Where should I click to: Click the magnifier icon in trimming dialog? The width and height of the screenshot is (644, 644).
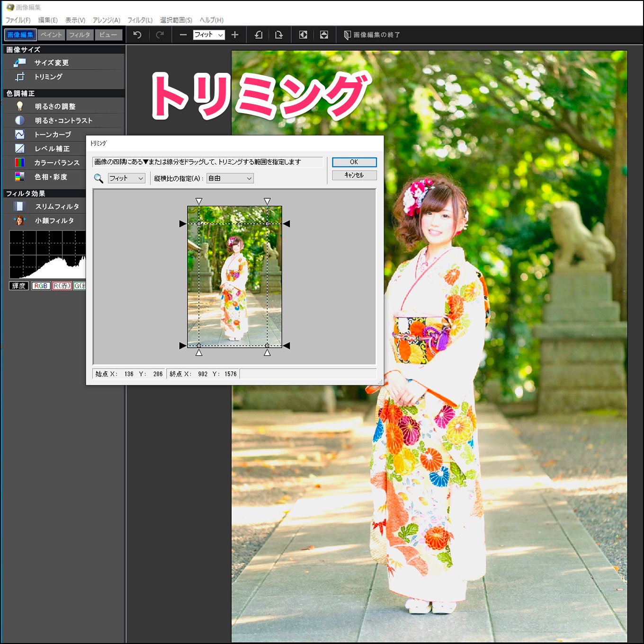pyautogui.click(x=98, y=178)
